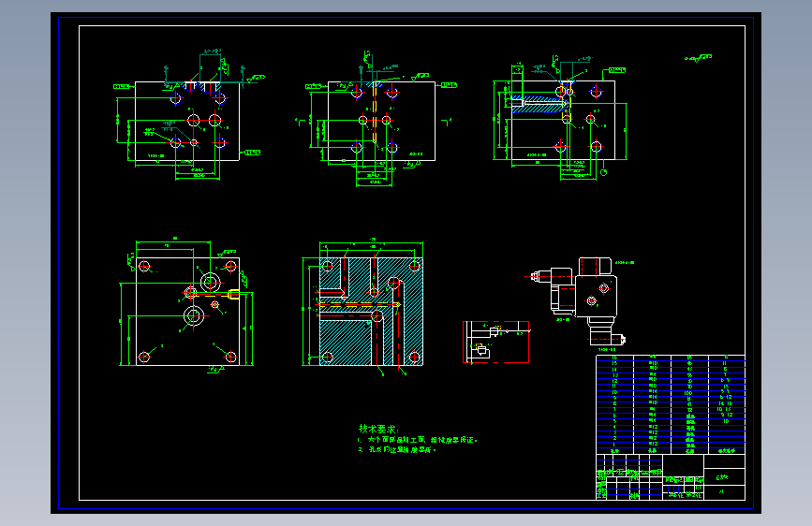Click the 共2张 第2张 sheet count cell

tap(683, 495)
